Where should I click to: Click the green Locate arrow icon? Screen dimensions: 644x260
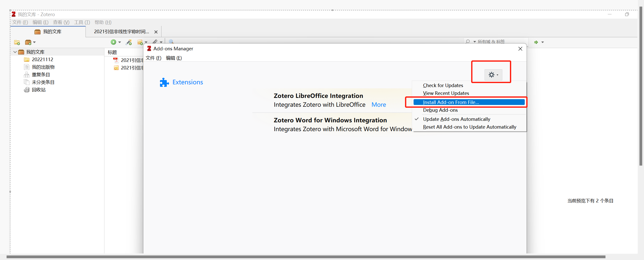(x=536, y=42)
